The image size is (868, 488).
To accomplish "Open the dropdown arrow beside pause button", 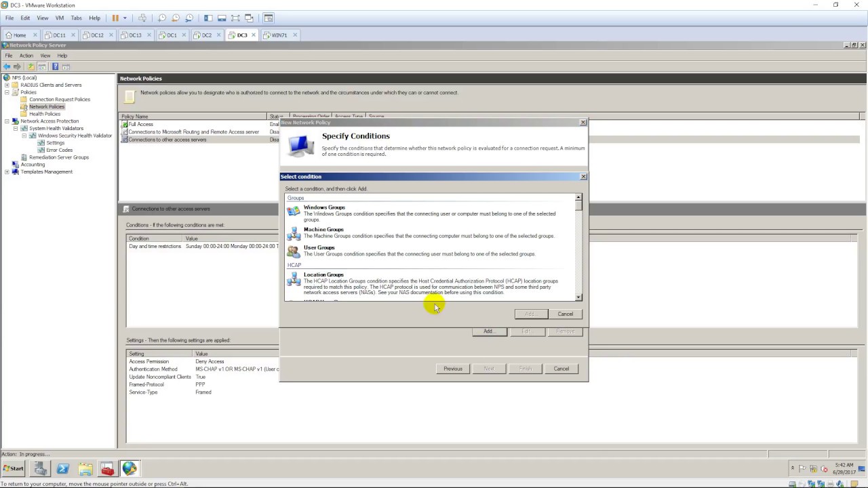I will click(x=125, y=18).
